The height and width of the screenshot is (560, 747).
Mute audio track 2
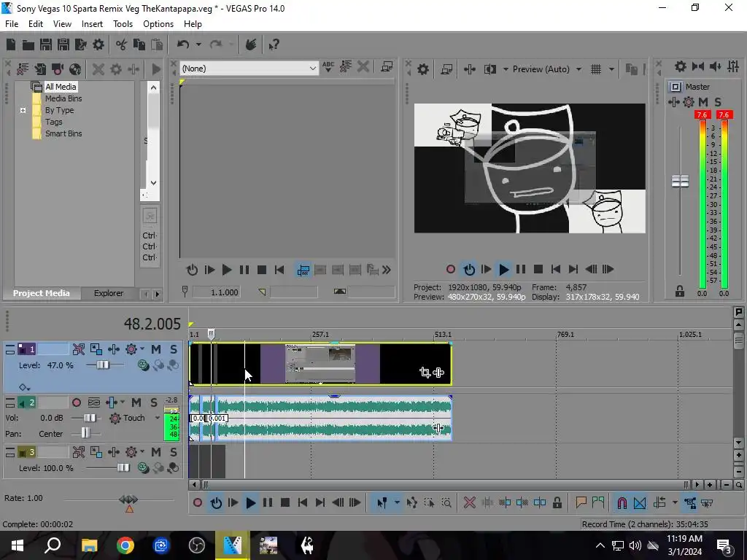[136, 402]
